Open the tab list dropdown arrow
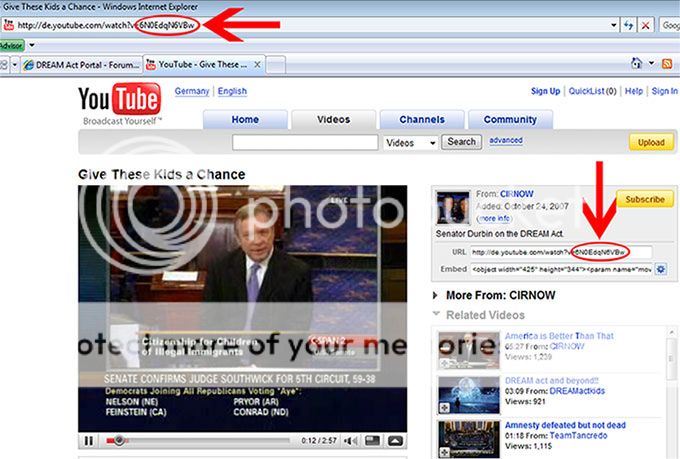 15,65
